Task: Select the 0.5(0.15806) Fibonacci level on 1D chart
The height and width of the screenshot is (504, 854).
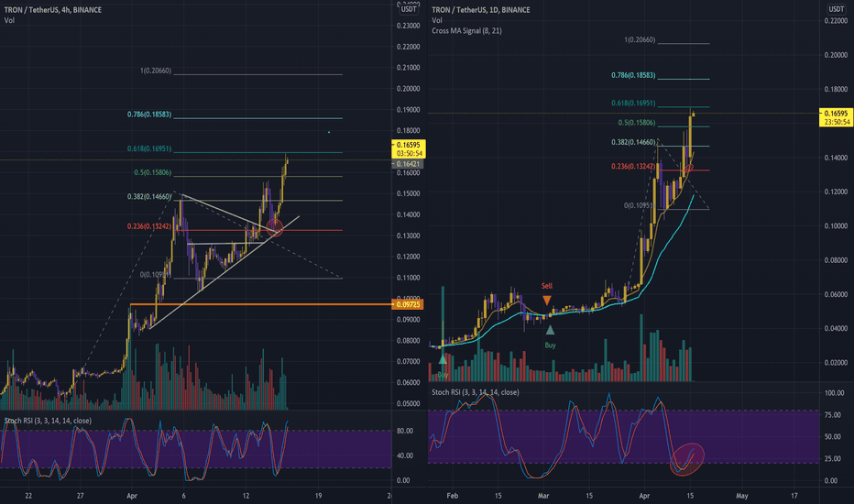Action: pos(637,123)
